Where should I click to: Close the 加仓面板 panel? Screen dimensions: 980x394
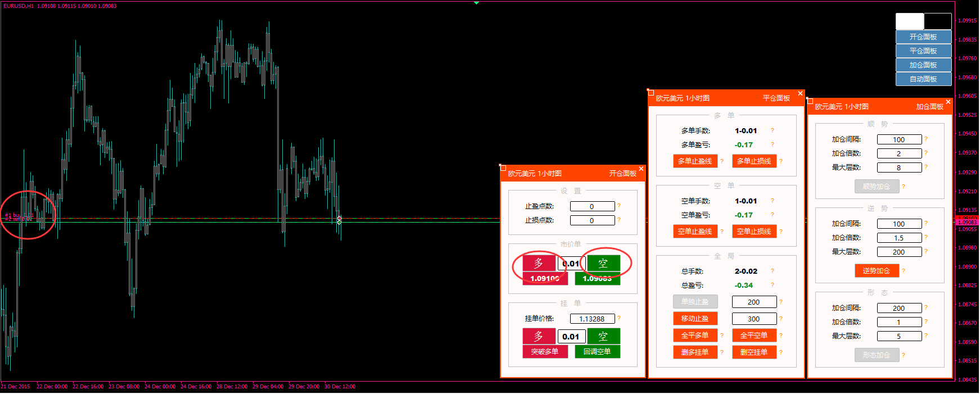pyautogui.click(x=948, y=102)
